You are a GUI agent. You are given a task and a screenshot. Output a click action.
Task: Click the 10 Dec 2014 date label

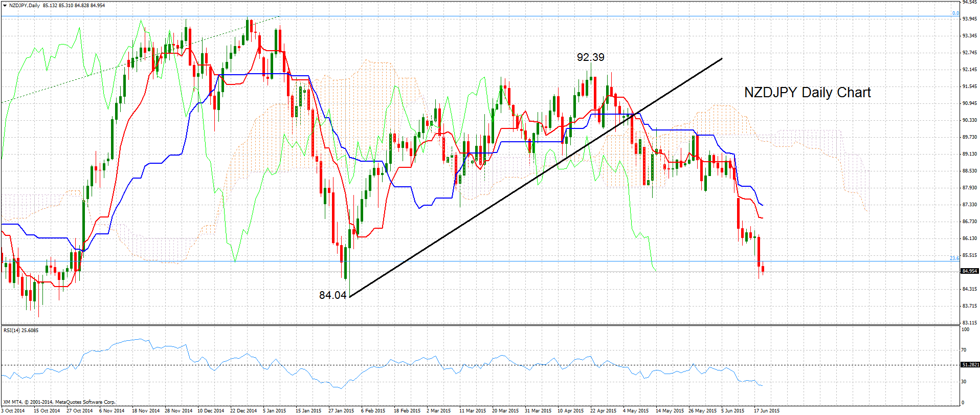[x=211, y=410]
